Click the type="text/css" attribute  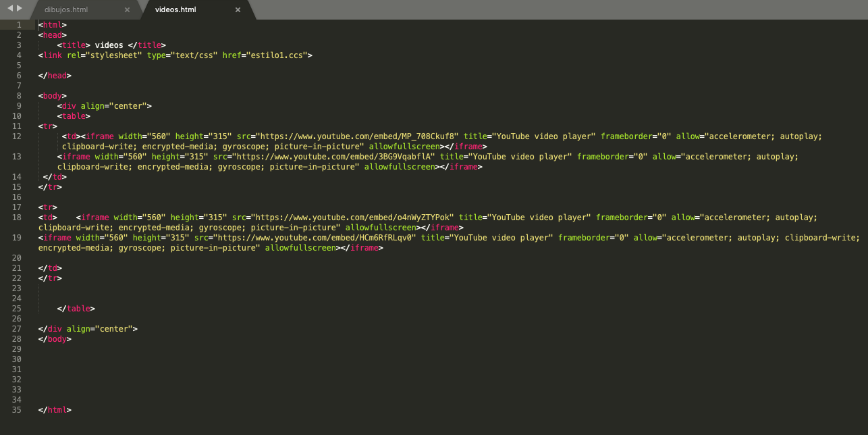point(182,55)
